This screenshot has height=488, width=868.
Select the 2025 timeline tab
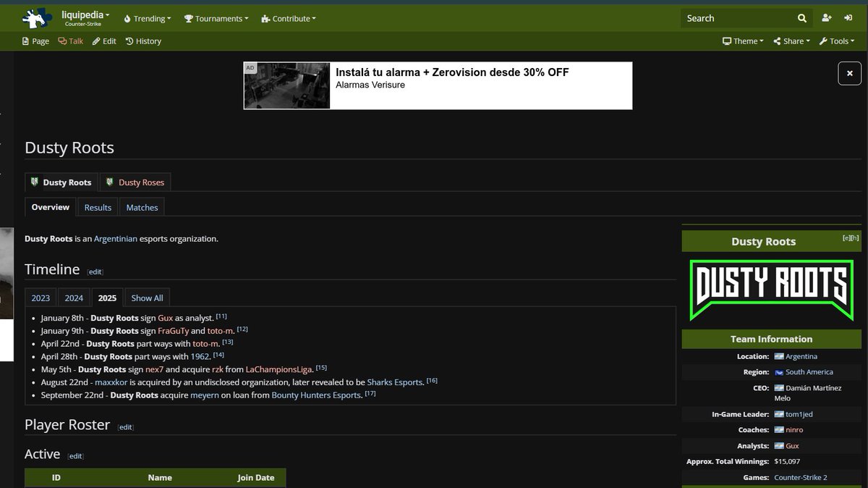[107, 298]
